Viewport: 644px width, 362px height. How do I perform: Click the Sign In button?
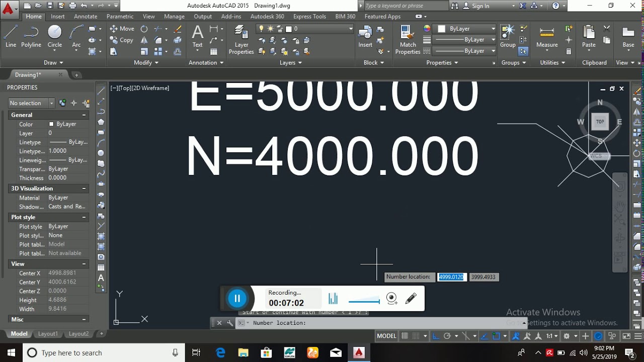pos(480,6)
